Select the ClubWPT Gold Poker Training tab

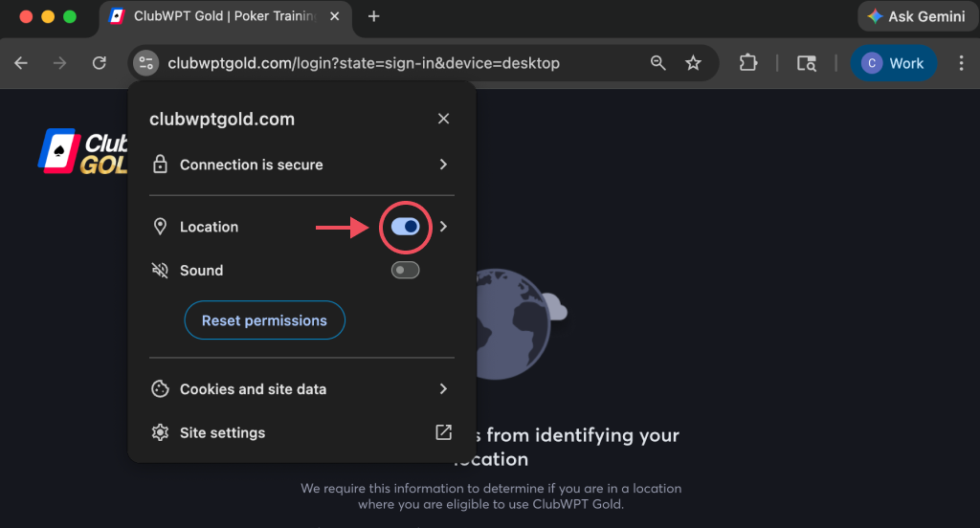pyautogui.click(x=225, y=17)
